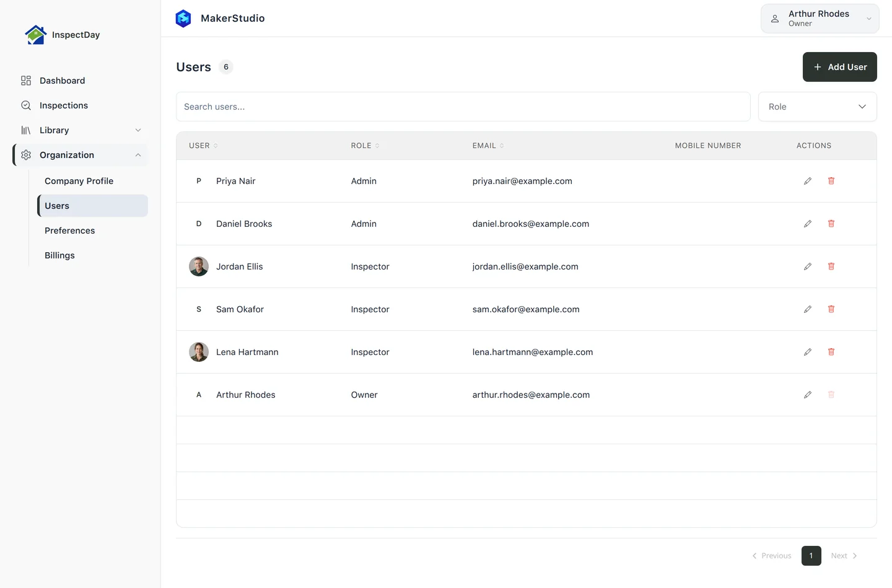Open the Preferences submenu item
The width and height of the screenshot is (892, 588).
92,230
